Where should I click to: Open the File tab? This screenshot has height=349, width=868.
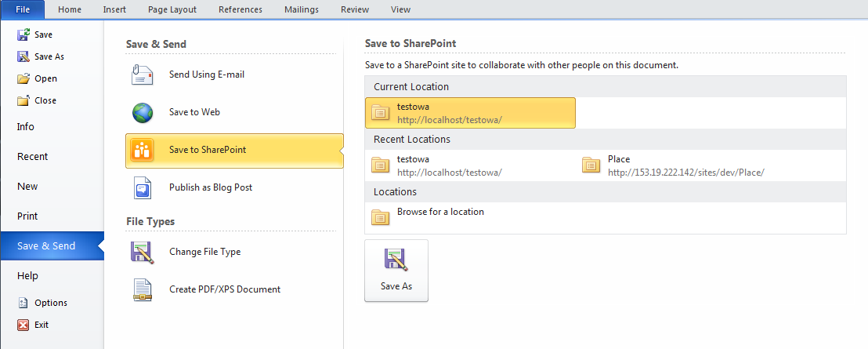23,9
